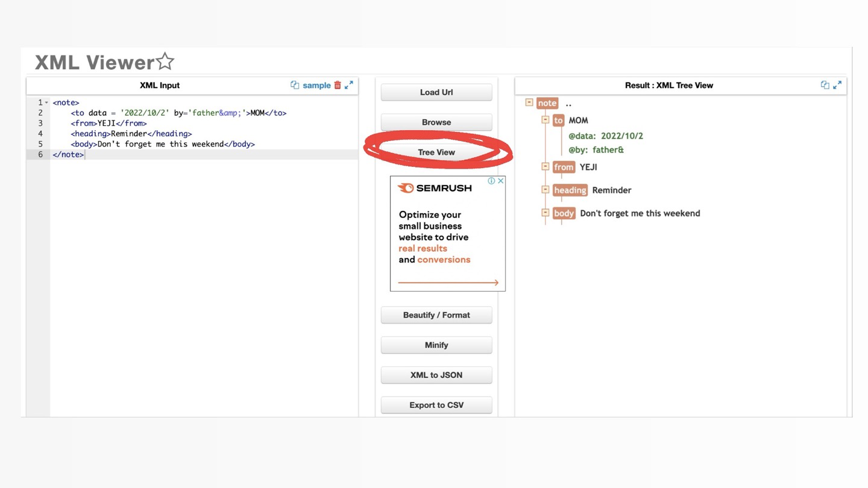Click the Semrush logo in the ad

click(435, 188)
